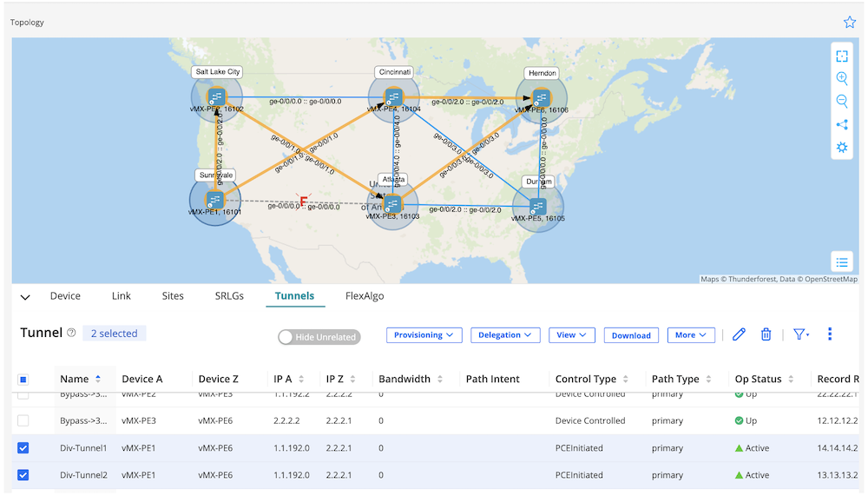Click the Atlanta vMX-PE3 router node
This screenshot has width=868, height=496.
[392, 203]
